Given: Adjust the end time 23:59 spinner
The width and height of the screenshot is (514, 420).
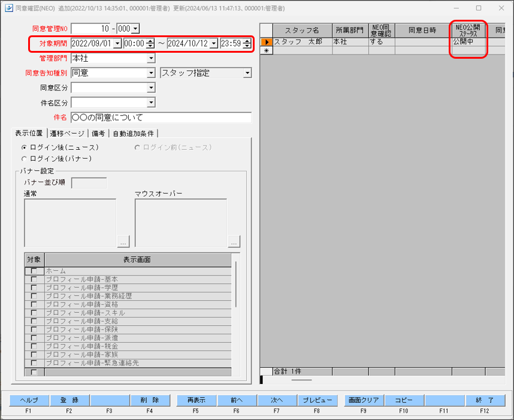Looking at the screenshot, I should tap(247, 44).
